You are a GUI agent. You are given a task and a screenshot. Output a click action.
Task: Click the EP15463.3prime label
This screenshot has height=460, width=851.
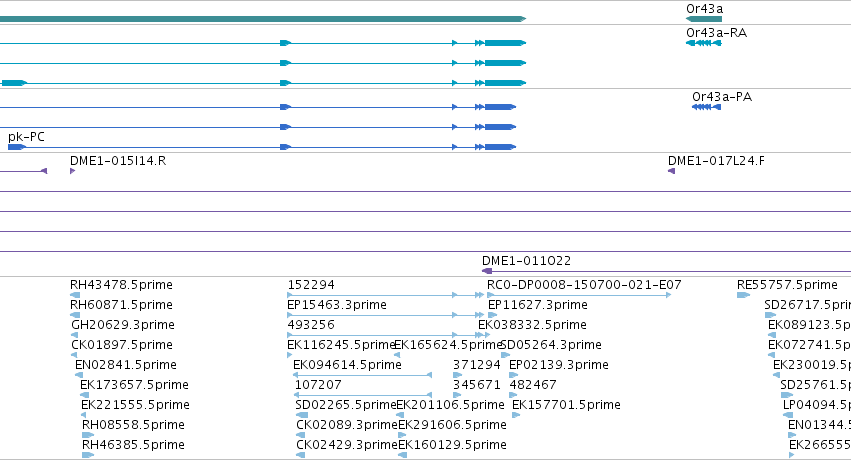336,305
